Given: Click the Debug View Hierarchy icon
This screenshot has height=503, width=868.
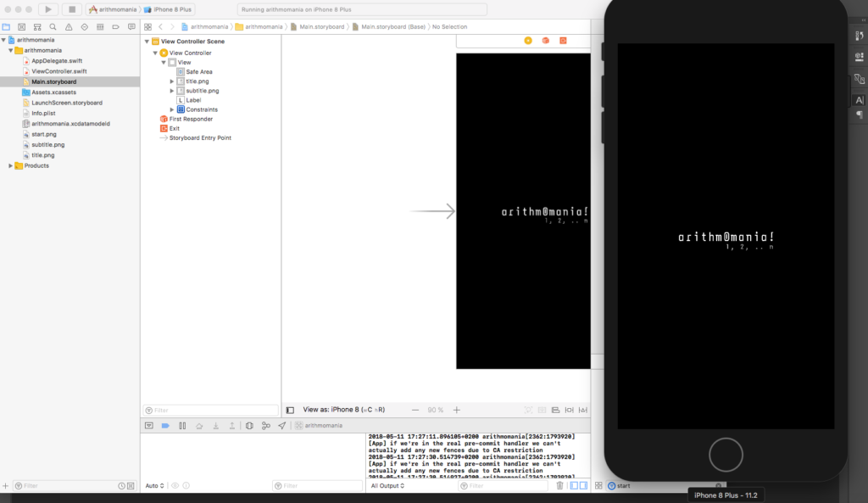Looking at the screenshot, I should pyautogui.click(x=249, y=425).
